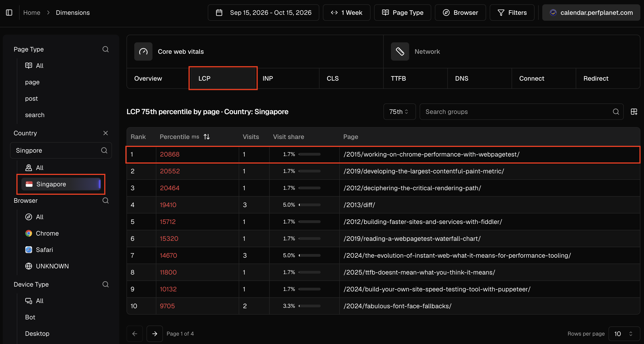Sort by Percentile ms arrows
Viewport: 644px width, 344px height.
[x=206, y=137]
